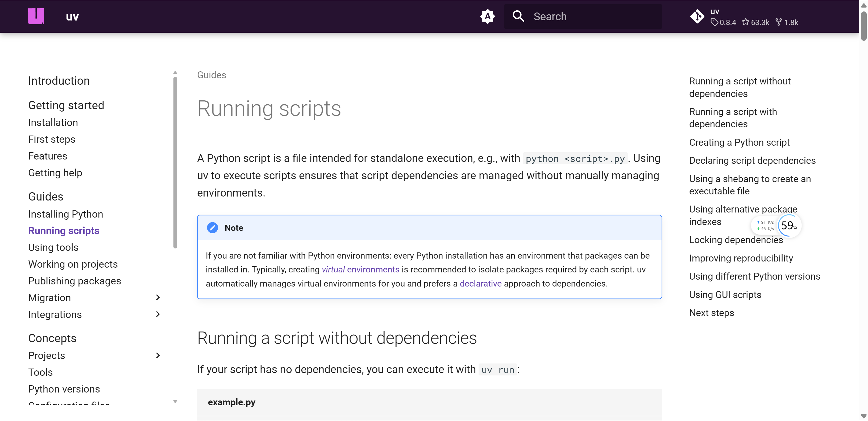The image size is (868, 421).
Task: Focus the Search input field
Action: pyautogui.click(x=583, y=16)
